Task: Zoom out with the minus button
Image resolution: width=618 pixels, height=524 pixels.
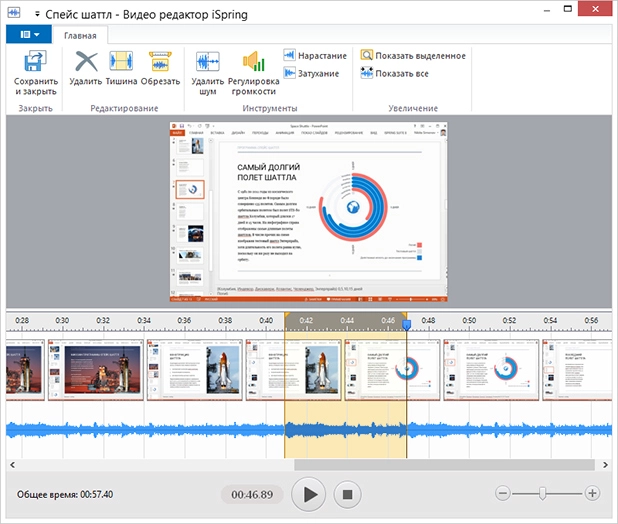Action: click(503, 493)
